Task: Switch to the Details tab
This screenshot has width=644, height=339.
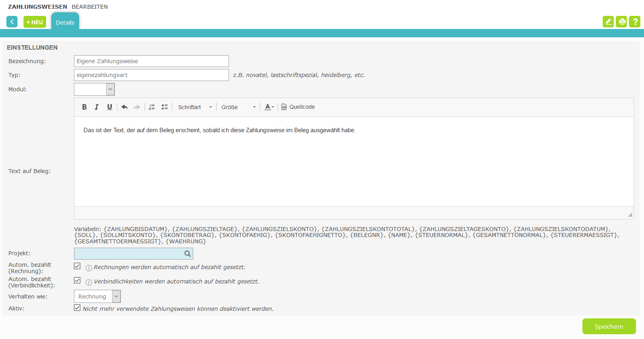Action: tap(65, 22)
